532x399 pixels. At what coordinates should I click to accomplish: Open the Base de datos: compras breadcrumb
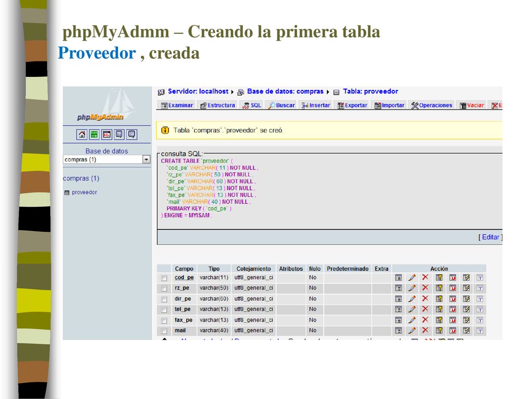[x=285, y=91]
